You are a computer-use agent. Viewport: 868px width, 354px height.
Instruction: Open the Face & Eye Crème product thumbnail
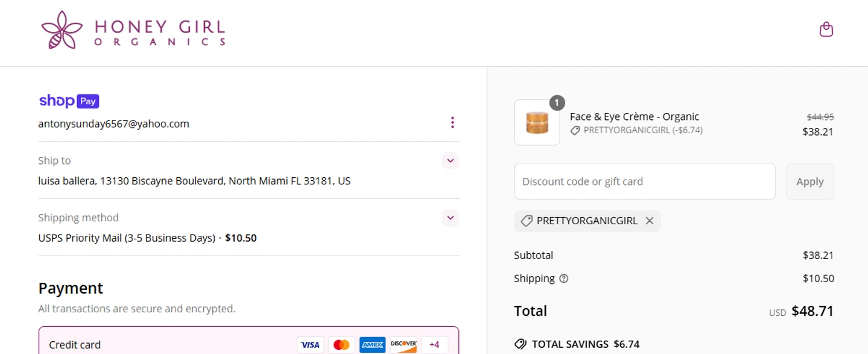coord(537,122)
